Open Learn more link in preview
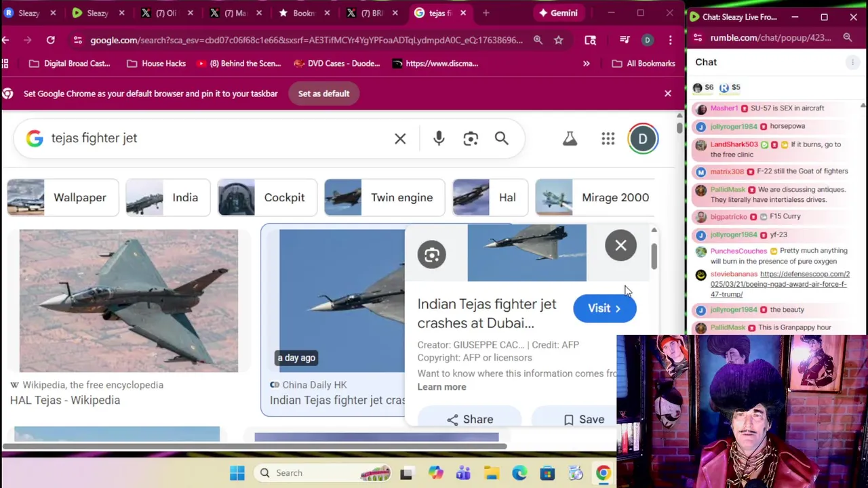This screenshot has height=488, width=868. pos(441,387)
